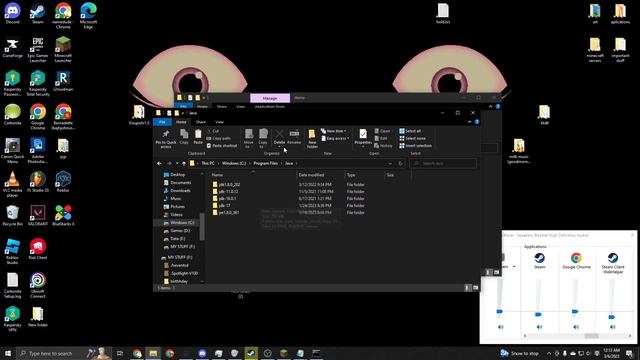Click the Rename icon
This screenshot has width=640, height=360.
(294, 134)
